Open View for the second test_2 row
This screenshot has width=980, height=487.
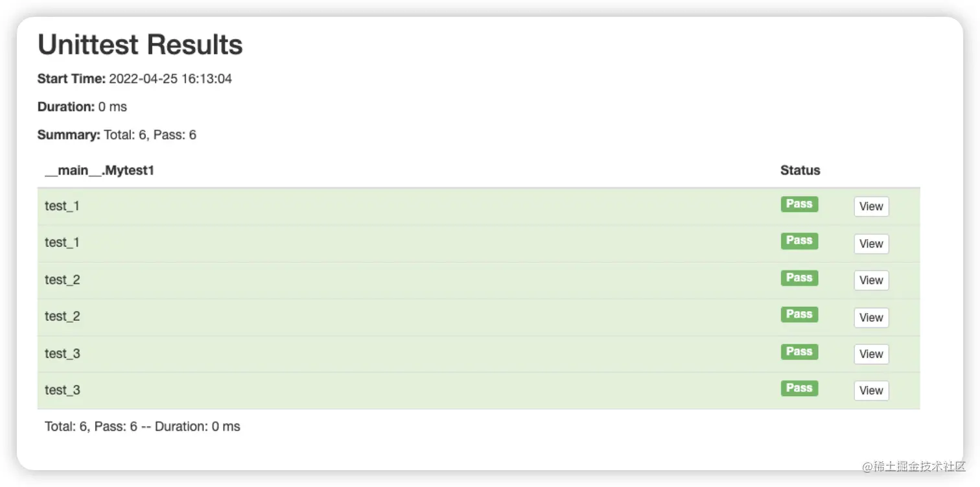(x=871, y=318)
